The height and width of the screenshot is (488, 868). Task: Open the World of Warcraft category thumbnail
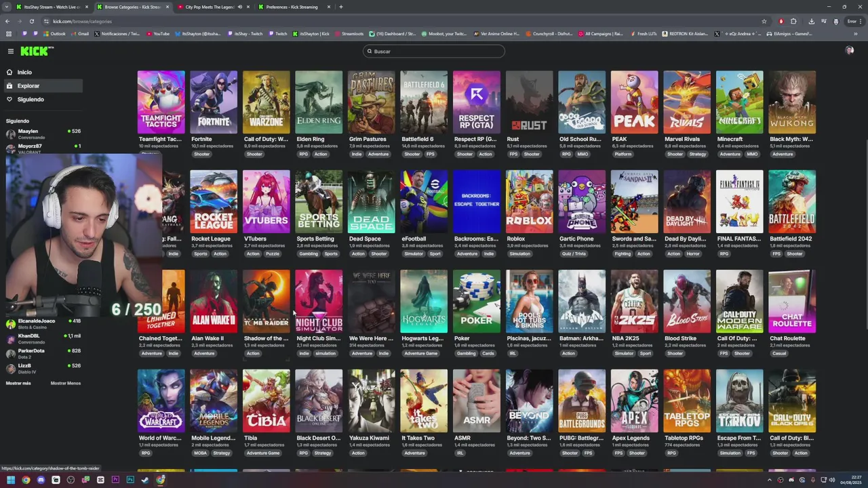pos(161,401)
